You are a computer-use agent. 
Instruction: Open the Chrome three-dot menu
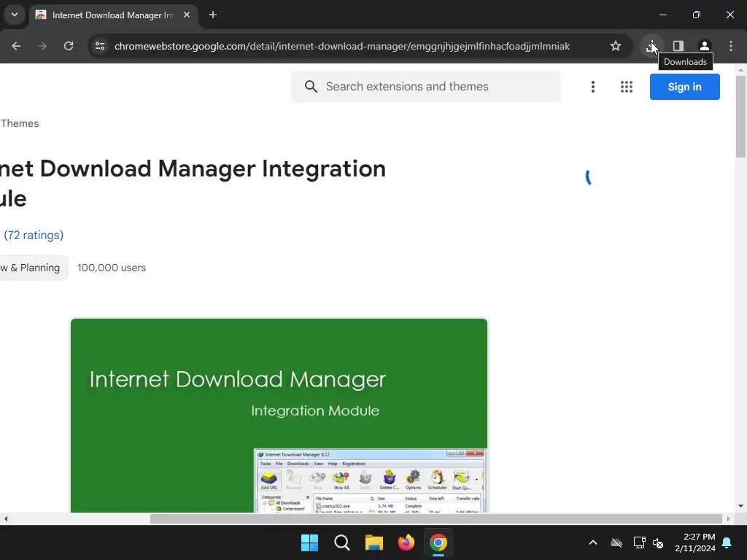pyautogui.click(x=731, y=46)
